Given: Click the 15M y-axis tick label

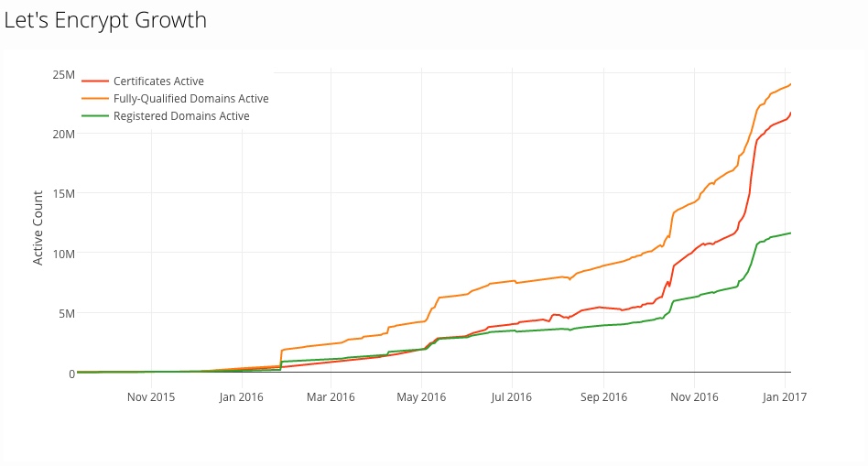Looking at the screenshot, I should pos(64,194).
